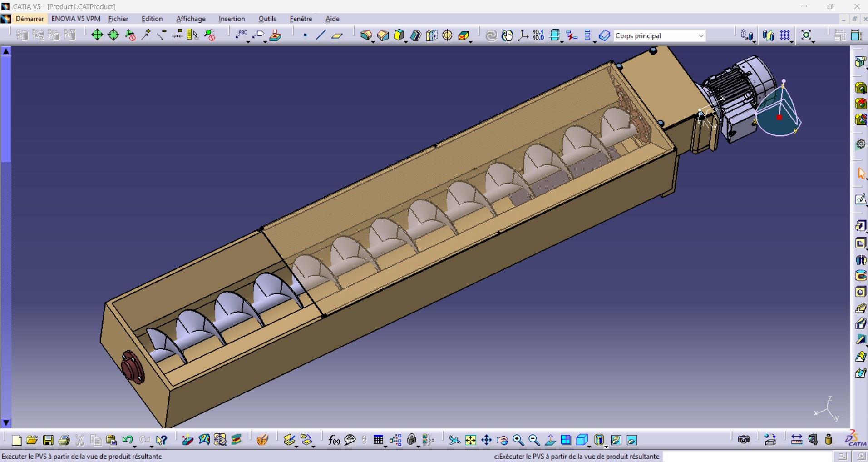This screenshot has width=868, height=462.
Task: Click the New document blank page icon
Action: pos(16,440)
